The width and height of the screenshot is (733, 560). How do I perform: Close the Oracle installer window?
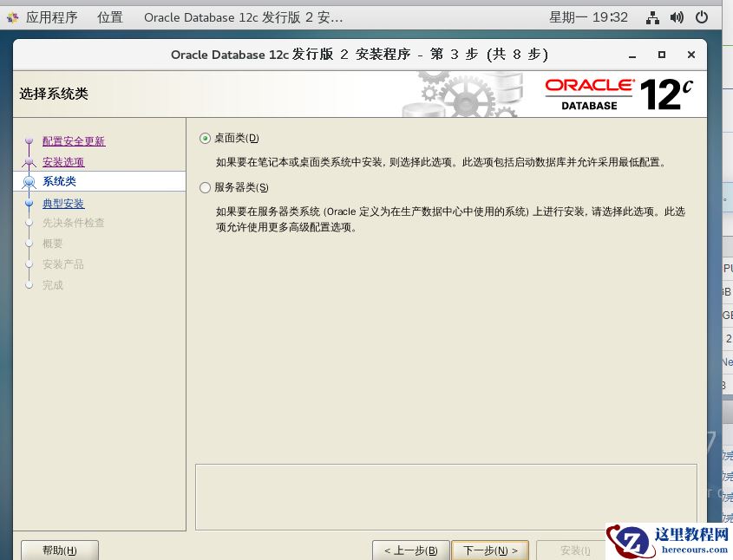coord(690,55)
